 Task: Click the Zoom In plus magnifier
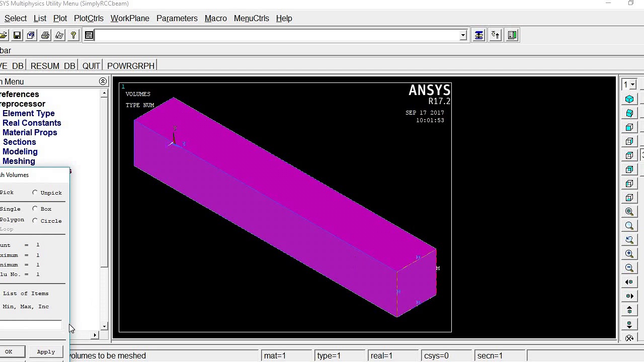click(629, 254)
